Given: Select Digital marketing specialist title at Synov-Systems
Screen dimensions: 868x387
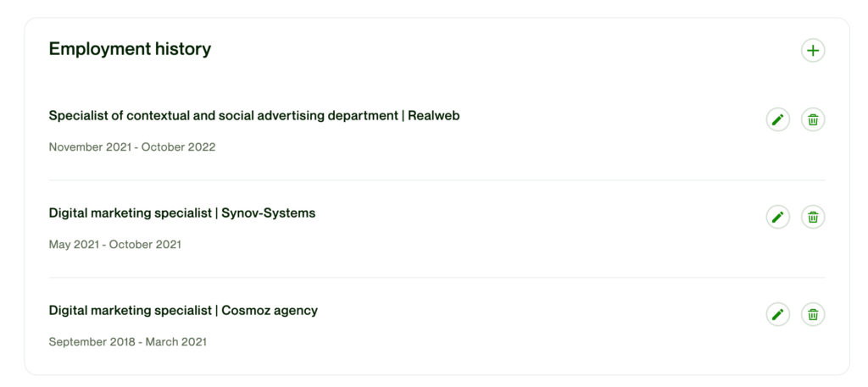Looking at the screenshot, I should point(130,213).
